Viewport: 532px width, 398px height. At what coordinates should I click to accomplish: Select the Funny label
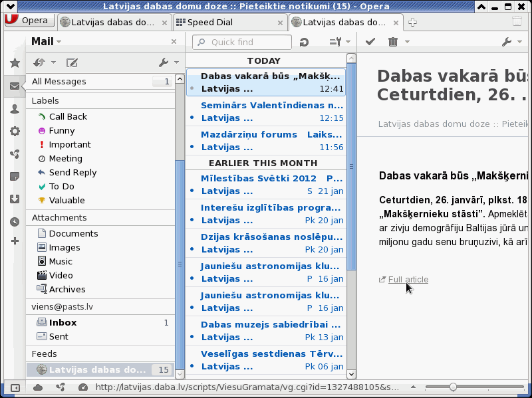pos(61,130)
